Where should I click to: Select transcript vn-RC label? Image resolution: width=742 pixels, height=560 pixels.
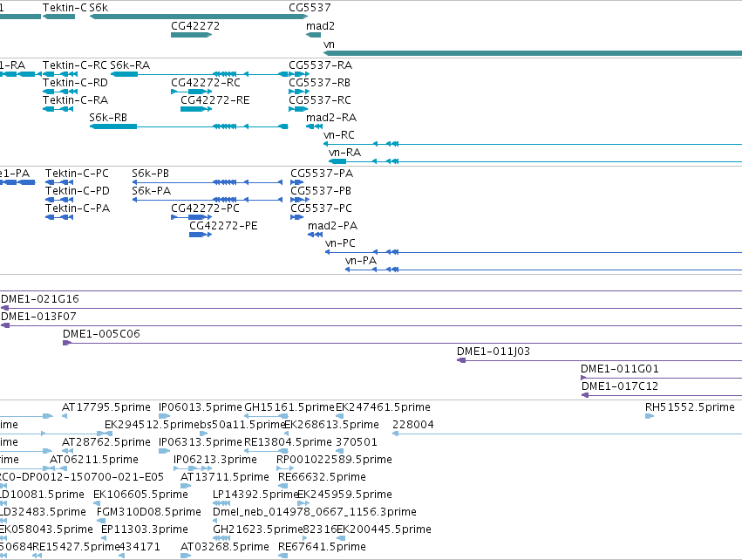(339, 135)
